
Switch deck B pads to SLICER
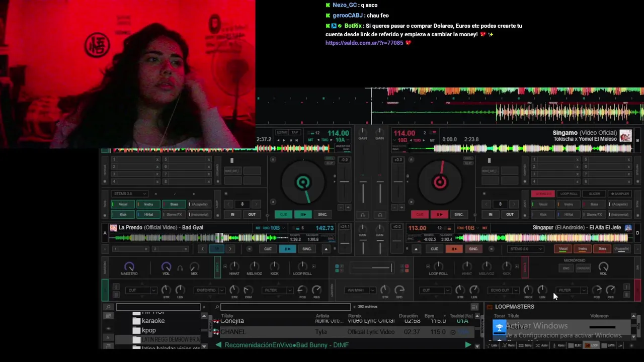tap(594, 194)
